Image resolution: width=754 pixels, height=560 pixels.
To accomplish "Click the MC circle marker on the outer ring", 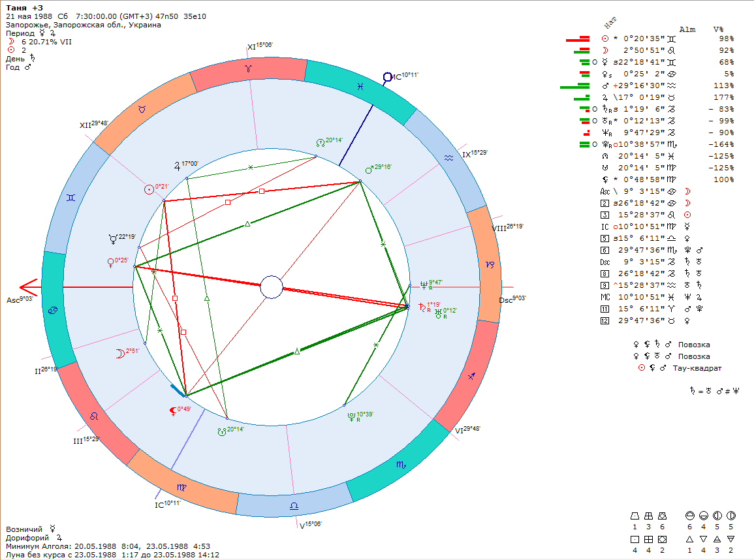I will click(x=387, y=77).
